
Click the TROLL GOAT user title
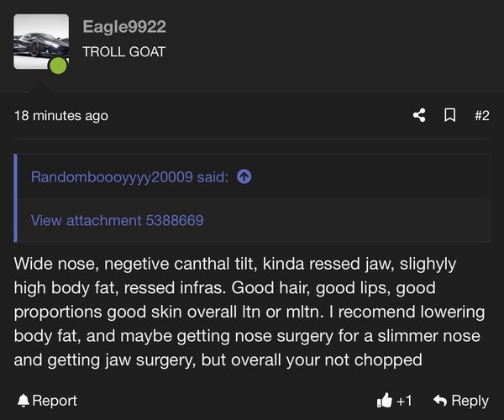124,52
